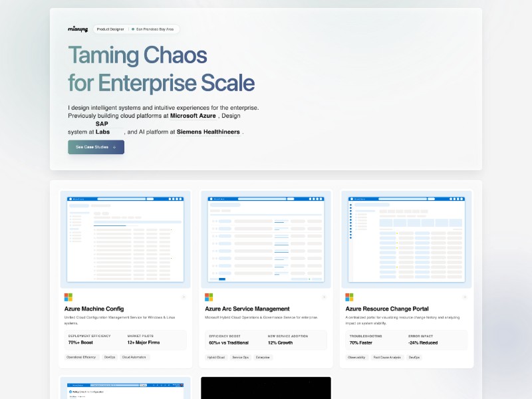Viewport: 532px width, 399px height.
Task: Click the green location dot beside San Francisco Bay Area
Action: coord(133,29)
